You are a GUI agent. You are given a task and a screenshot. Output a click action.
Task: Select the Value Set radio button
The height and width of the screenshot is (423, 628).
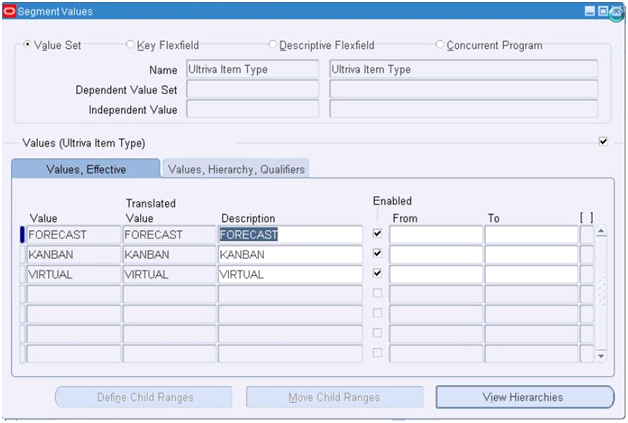click(x=27, y=44)
